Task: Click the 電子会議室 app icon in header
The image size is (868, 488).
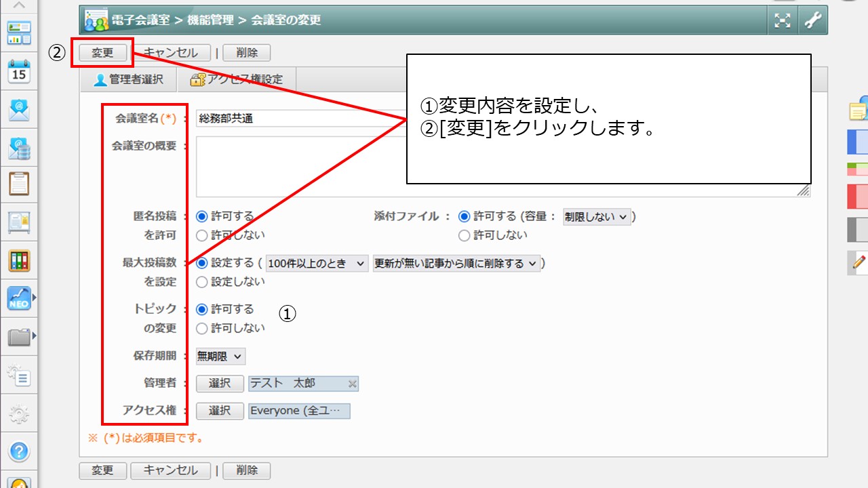Action: click(x=96, y=20)
